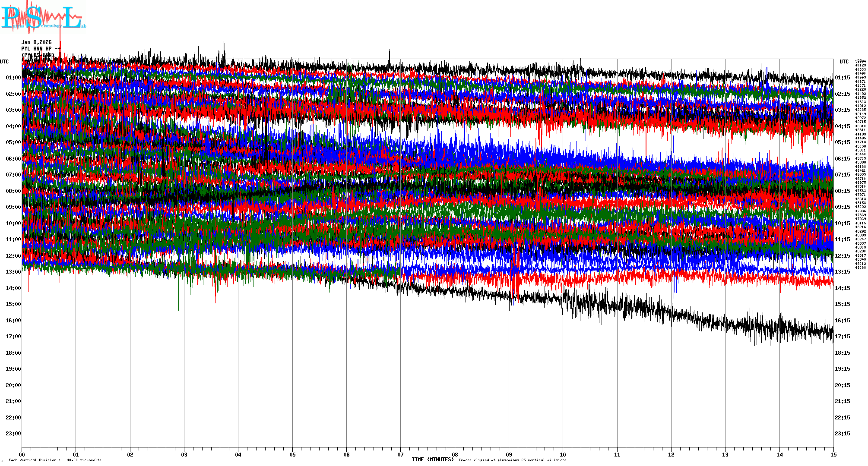
Task: Click the '01:00' hour label on left axis
Action: (13, 78)
